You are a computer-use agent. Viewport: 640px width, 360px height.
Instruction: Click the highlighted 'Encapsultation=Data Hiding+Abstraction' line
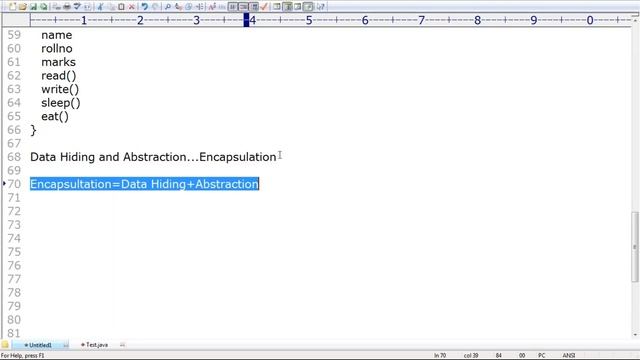(x=144, y=184)
